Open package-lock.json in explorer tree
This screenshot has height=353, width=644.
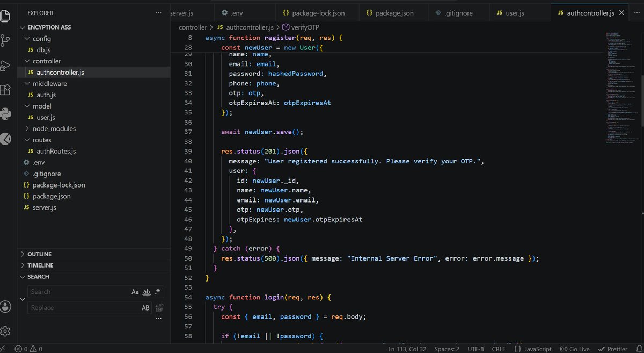pyautogui.click(x=59, y=185)
